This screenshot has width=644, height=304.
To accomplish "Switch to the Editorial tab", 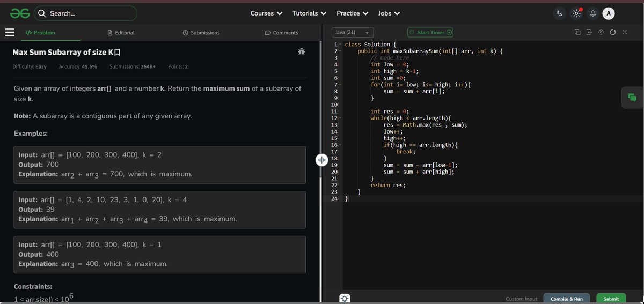I will (x=121, y=33).
